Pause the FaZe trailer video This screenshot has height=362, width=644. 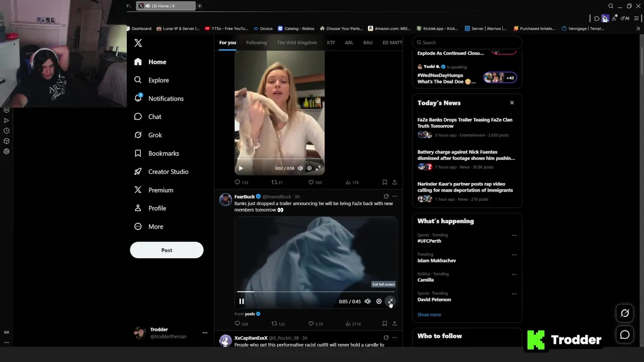[x=242, y=302]
